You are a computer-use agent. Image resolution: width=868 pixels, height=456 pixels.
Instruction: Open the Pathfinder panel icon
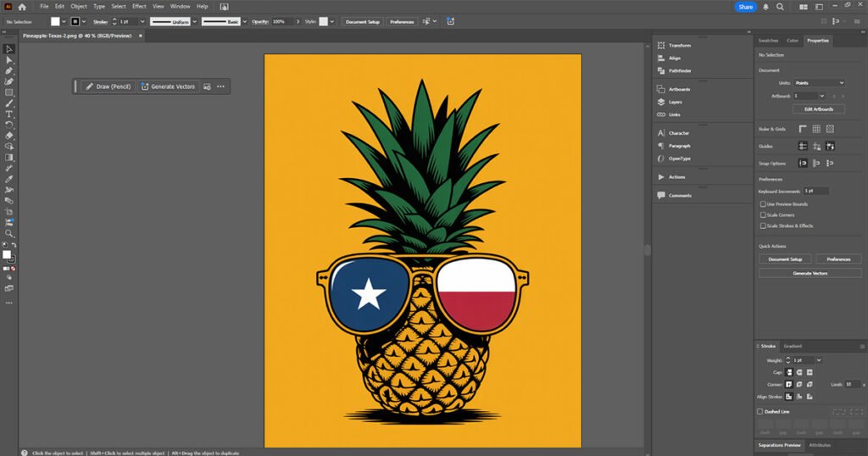coord(661,71)
